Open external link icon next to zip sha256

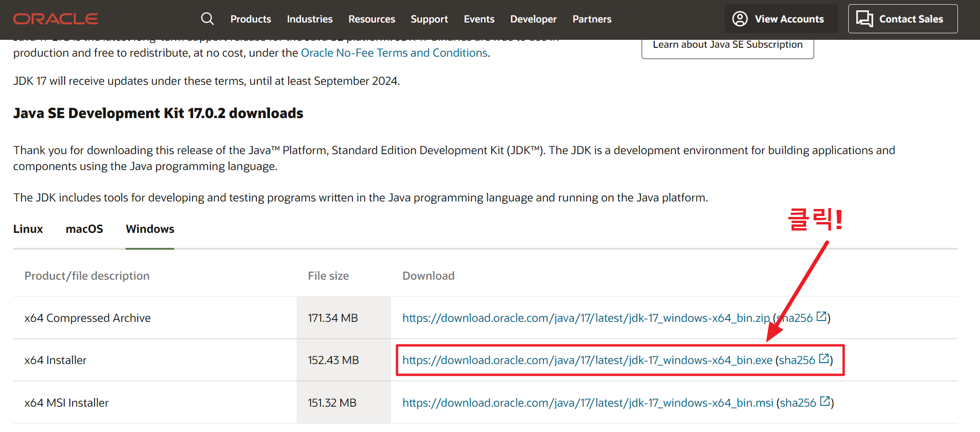point(821,316)
